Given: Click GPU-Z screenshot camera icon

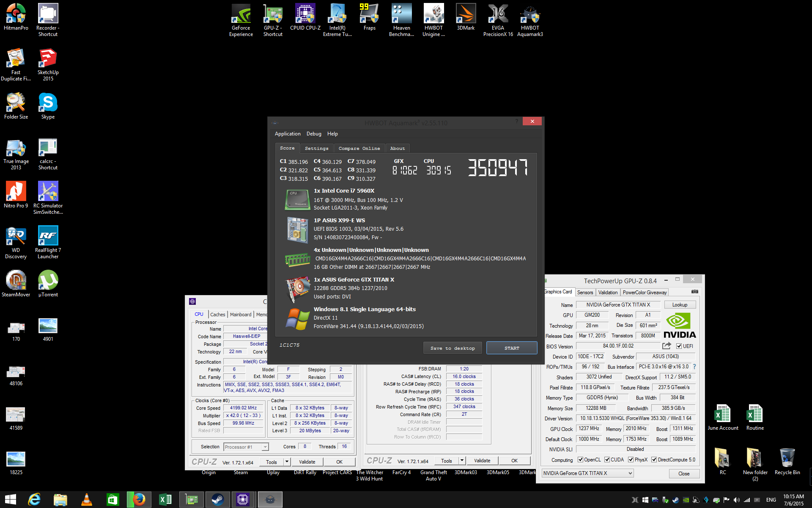Looking at the screenshot, I should coord(694,292).
